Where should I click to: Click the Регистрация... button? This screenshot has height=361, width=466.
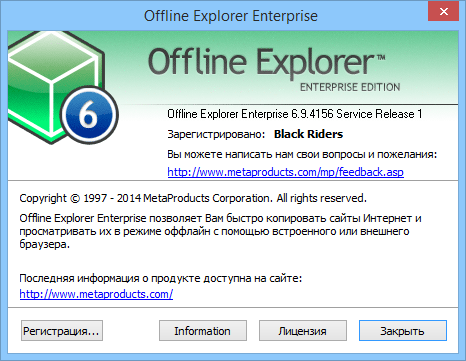pos(62,331)
